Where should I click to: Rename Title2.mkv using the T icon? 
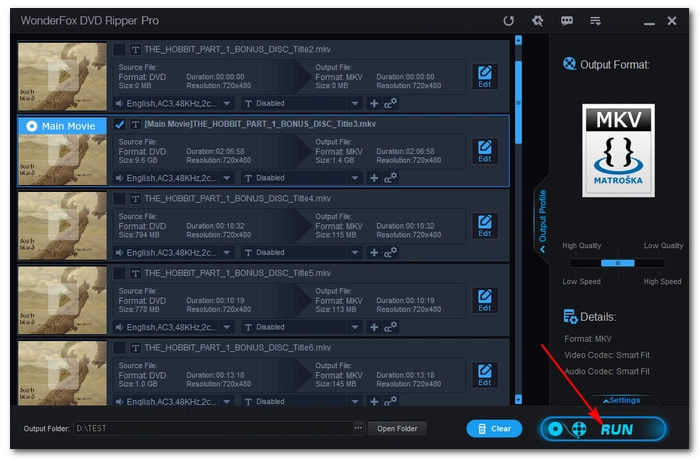(135, 50)
